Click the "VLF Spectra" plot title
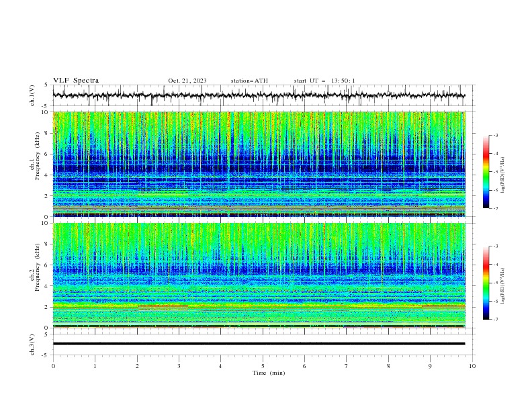This screenshot has height=411, width=532. pos(76,81)
